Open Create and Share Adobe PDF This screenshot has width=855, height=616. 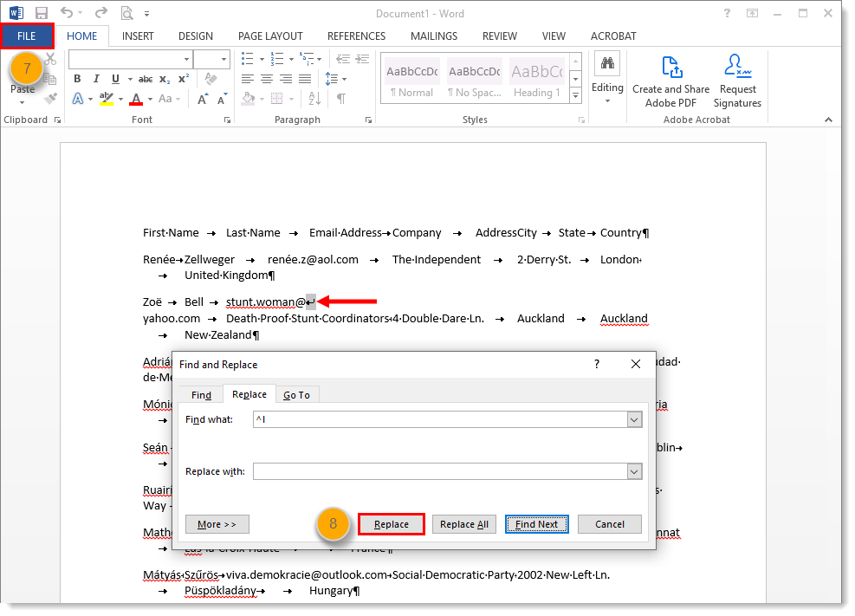(x=670, y=78)
